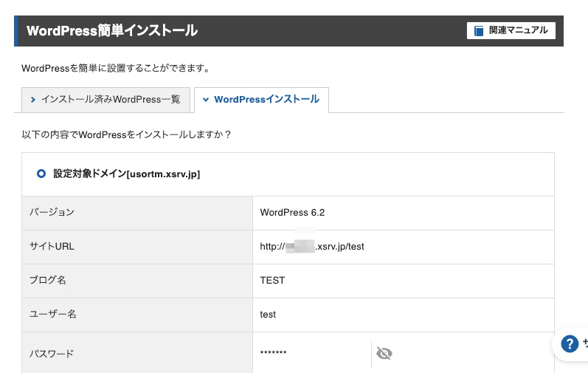Image resolution: width=588 pixels, height=373 pixels.
Task: Open the 関連マニュアル button label
Action: click(x=518, y=31)
